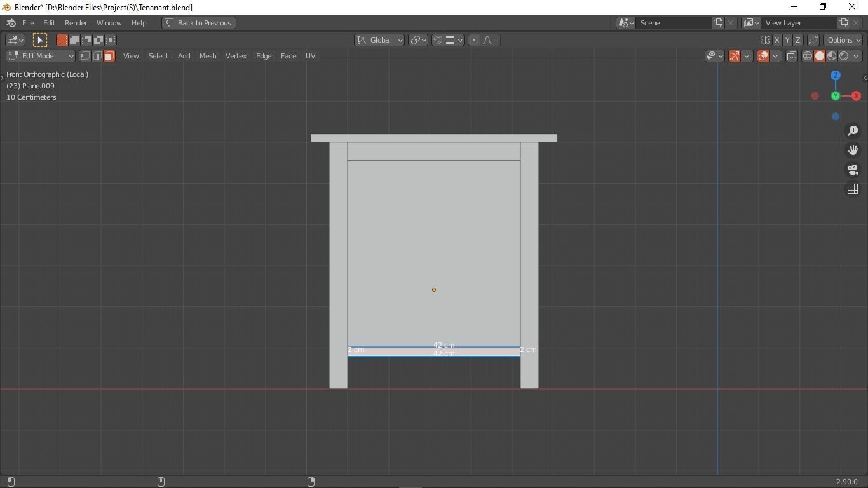Viewport: 868px width, 488px height.
Task: Open the Options dropdown
Action: [844, 40]
